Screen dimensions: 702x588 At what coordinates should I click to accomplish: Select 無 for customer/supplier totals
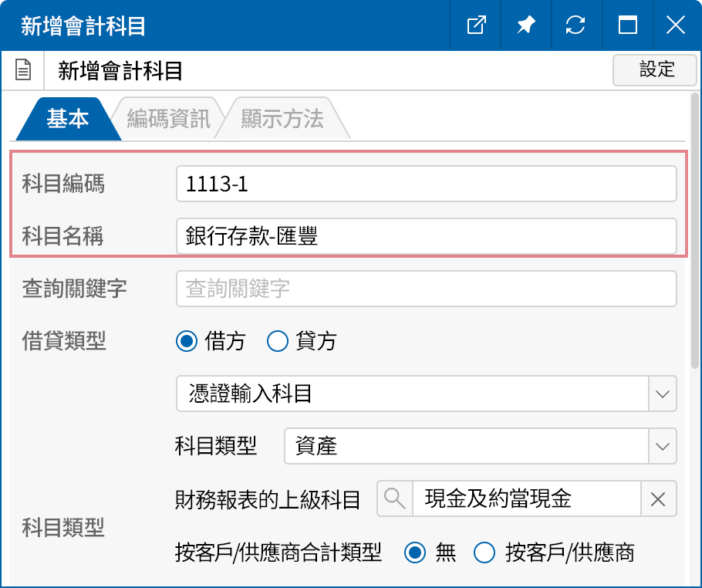pos(415,553)
